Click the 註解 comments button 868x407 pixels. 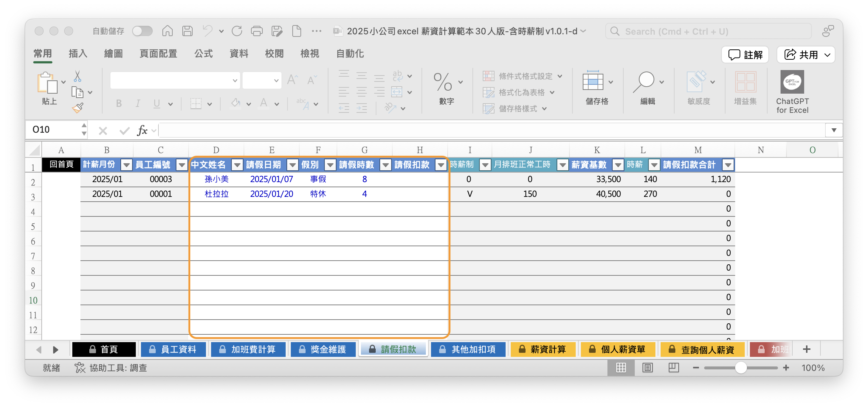tap(745, 55)
